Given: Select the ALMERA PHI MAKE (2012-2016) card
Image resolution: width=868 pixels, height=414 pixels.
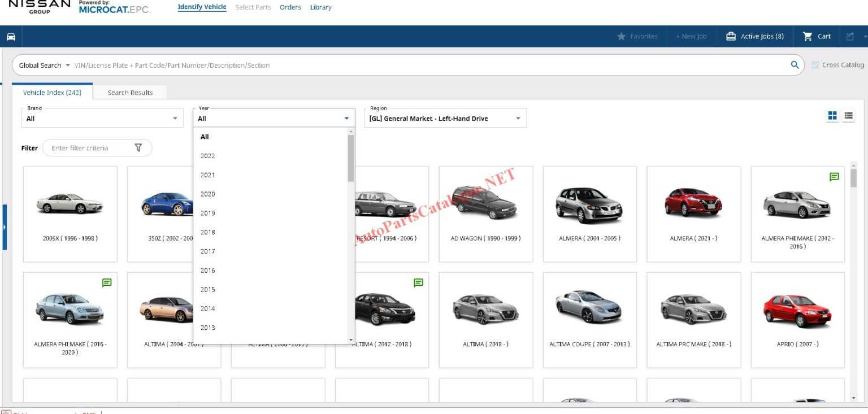Looking at the screenshot, I should 798,214.
